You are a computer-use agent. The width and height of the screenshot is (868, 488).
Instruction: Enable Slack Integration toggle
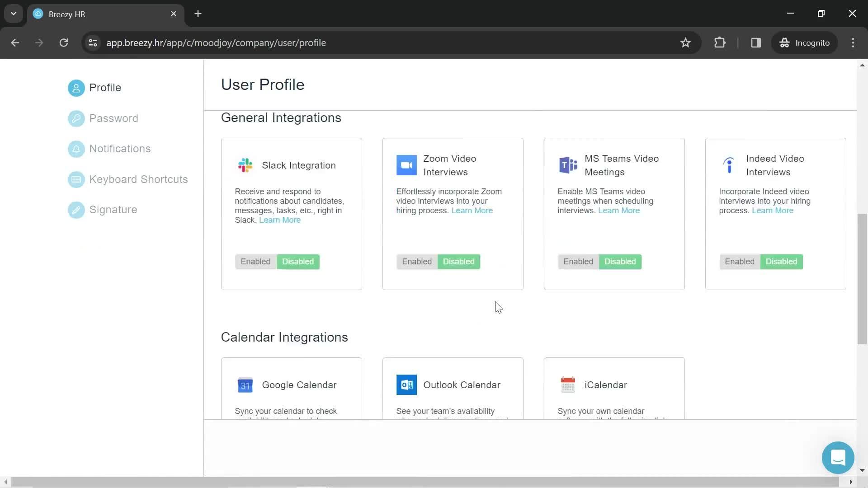point(255,261)
